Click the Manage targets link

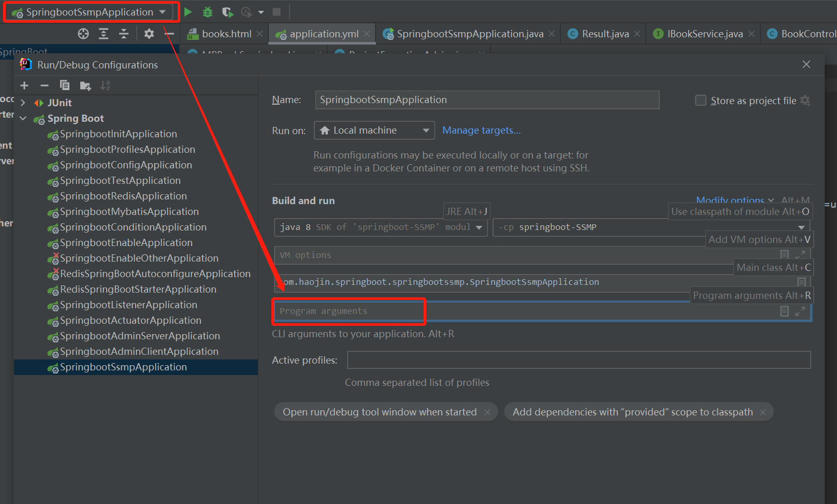(x=481, y=131)
